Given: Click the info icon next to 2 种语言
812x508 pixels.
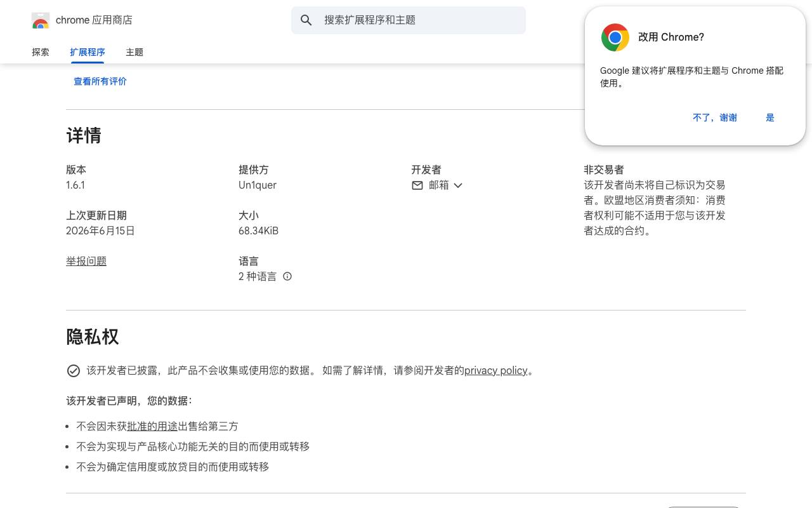Looking at the screenshot, I should (287, 276).
